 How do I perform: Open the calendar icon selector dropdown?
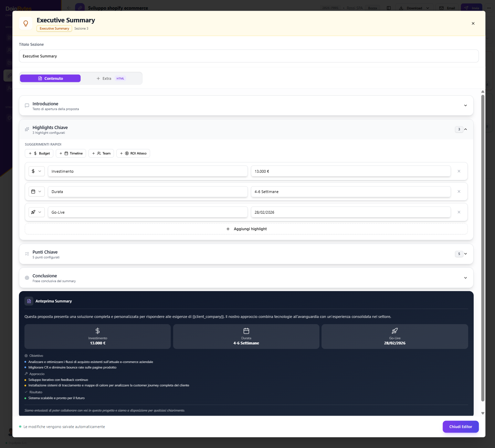click(x=36, y=192)
